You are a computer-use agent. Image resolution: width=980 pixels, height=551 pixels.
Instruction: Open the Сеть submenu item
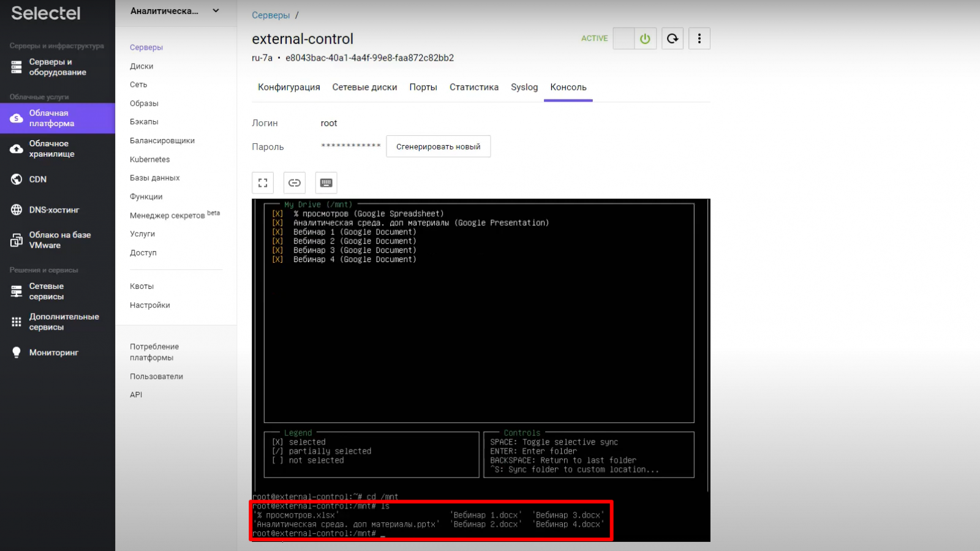coord(138,84)
